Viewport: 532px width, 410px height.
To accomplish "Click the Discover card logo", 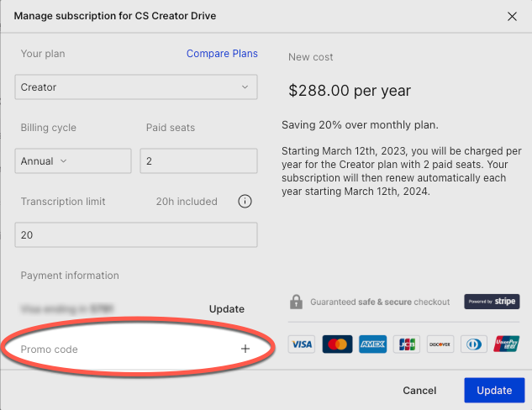I will [x=439, y=344].
